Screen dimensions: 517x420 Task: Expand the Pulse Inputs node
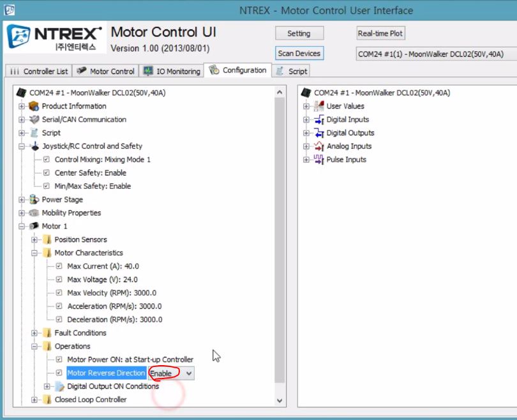(x=306, y=160)
